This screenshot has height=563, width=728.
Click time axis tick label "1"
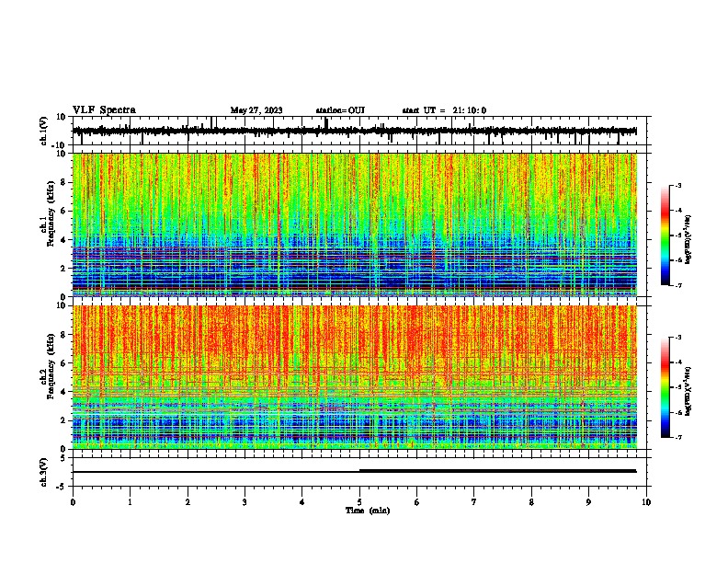click(x=130, y=502)
